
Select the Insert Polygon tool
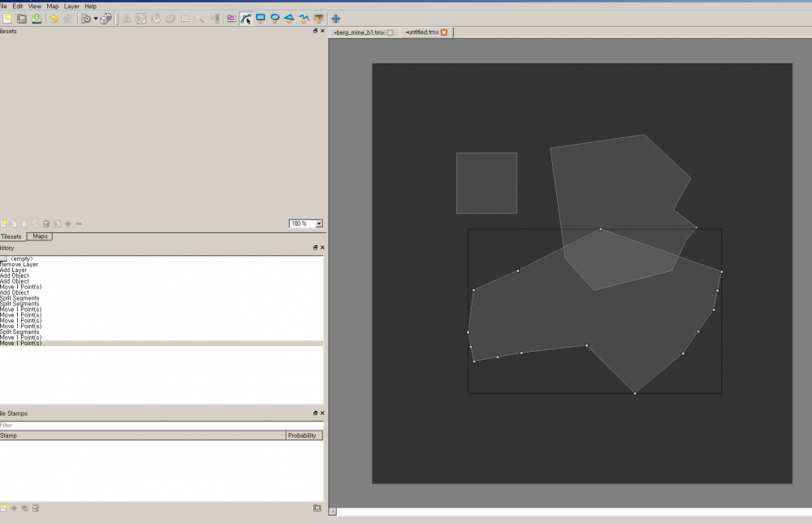(289, 18)
